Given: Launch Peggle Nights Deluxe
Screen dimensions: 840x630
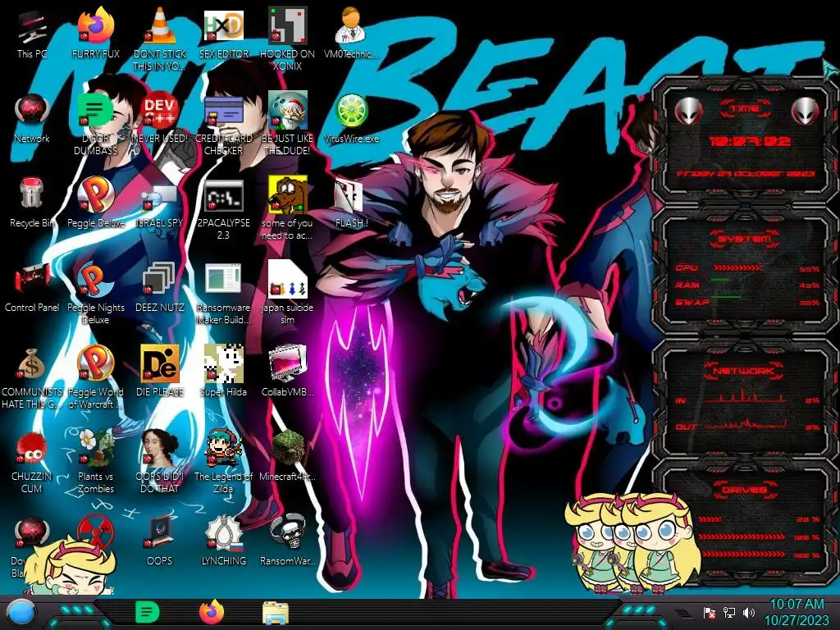Looking at the screenshot, I should click(95, 279).
